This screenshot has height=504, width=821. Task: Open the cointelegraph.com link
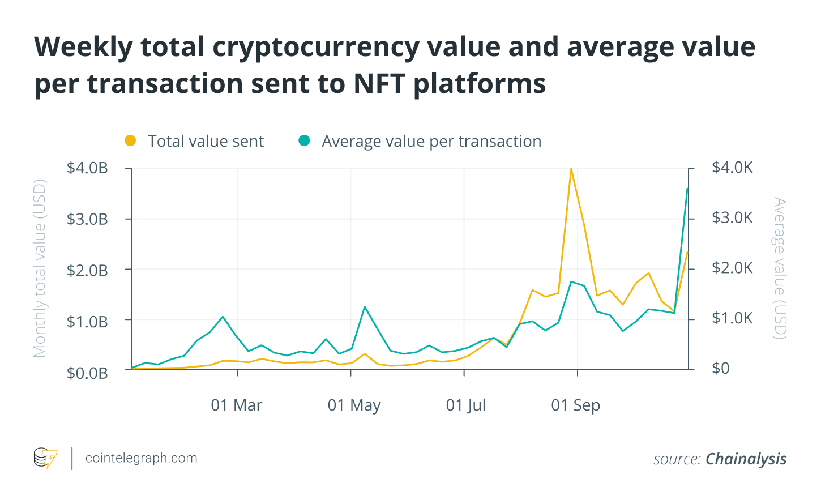tap(141, 458)
